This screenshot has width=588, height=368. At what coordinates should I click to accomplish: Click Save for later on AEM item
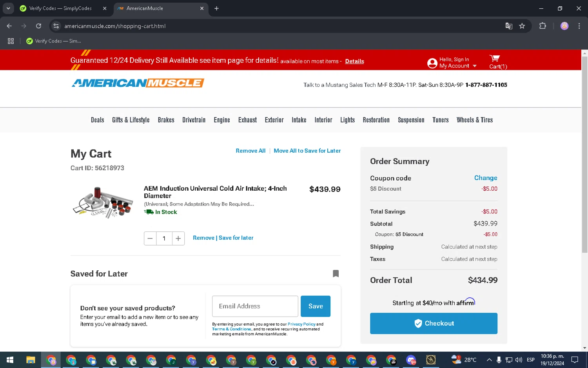pyautogui.click(x=236, y=238)
